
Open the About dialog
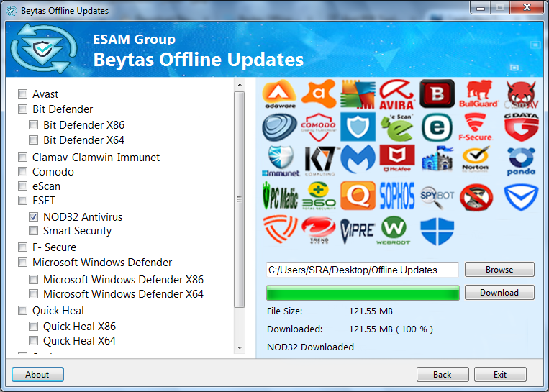tap(37, 375)
